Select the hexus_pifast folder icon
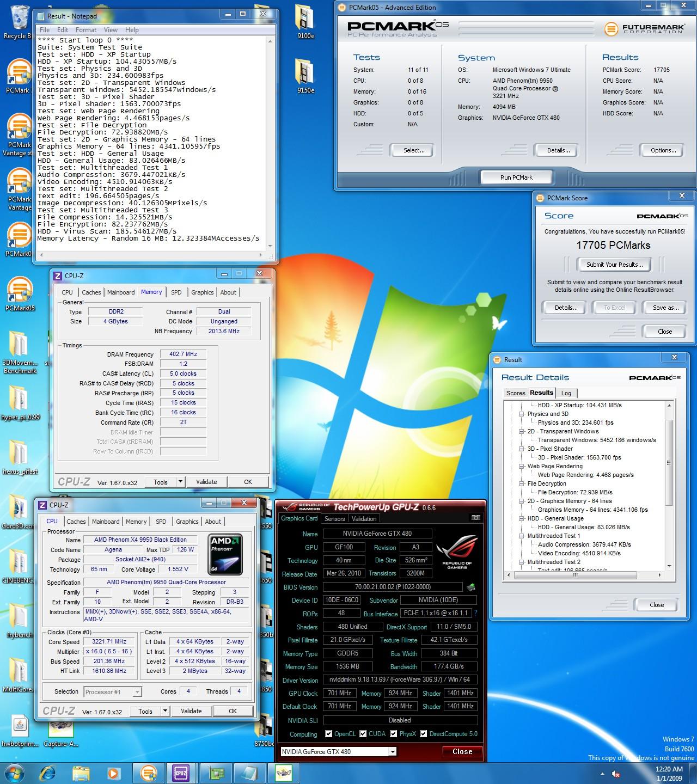Screen dimensions: 697x784 click(20, 457)
